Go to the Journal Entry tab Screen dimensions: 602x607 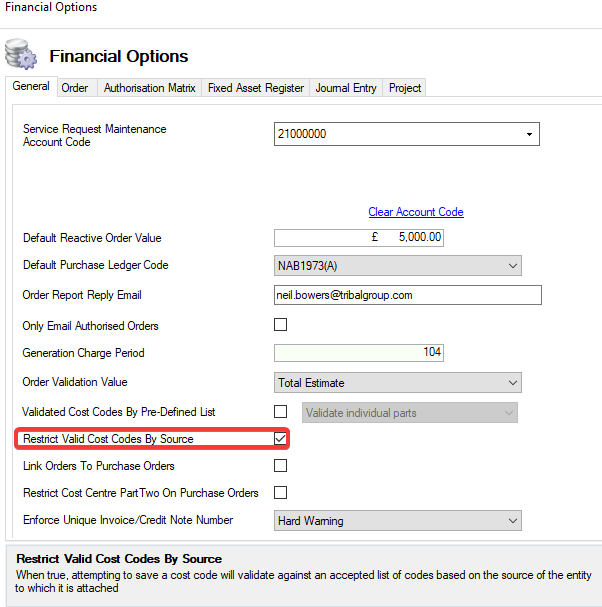(x=346, y=88)
